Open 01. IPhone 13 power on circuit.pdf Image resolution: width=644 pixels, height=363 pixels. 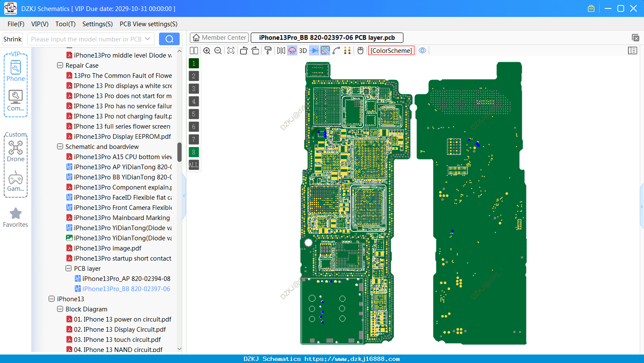tap(119, 319)
